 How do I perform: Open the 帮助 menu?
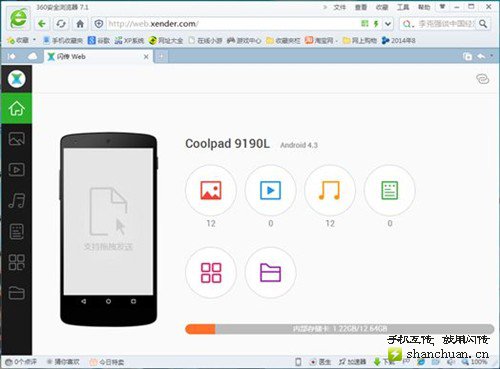[x=424, y=7]
